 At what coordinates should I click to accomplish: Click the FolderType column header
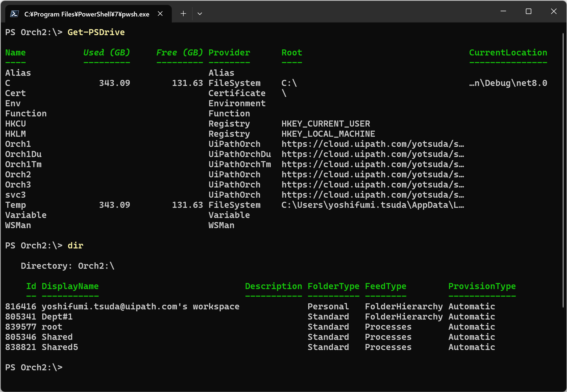click(x=333, y=286)
